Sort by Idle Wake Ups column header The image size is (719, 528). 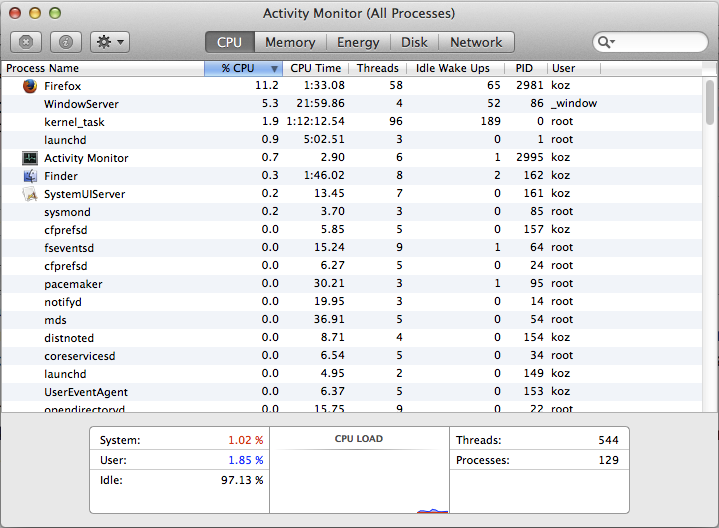pos(453,68)
